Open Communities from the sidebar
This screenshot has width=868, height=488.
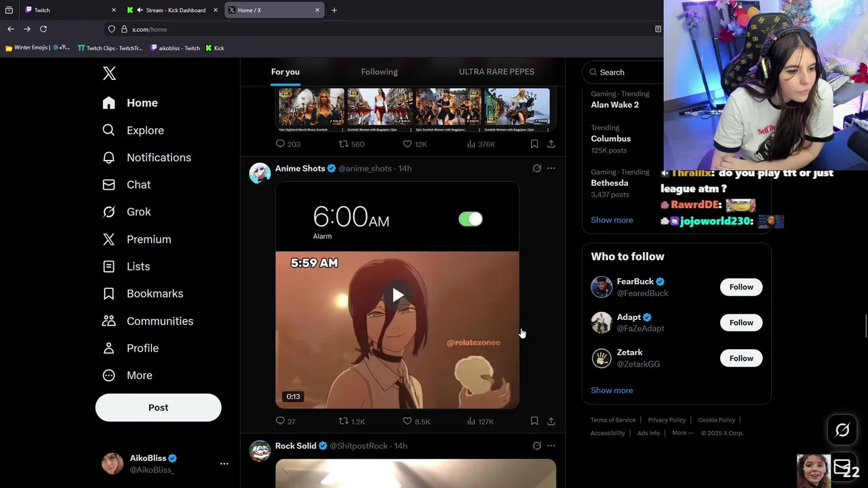click(147, 321)
